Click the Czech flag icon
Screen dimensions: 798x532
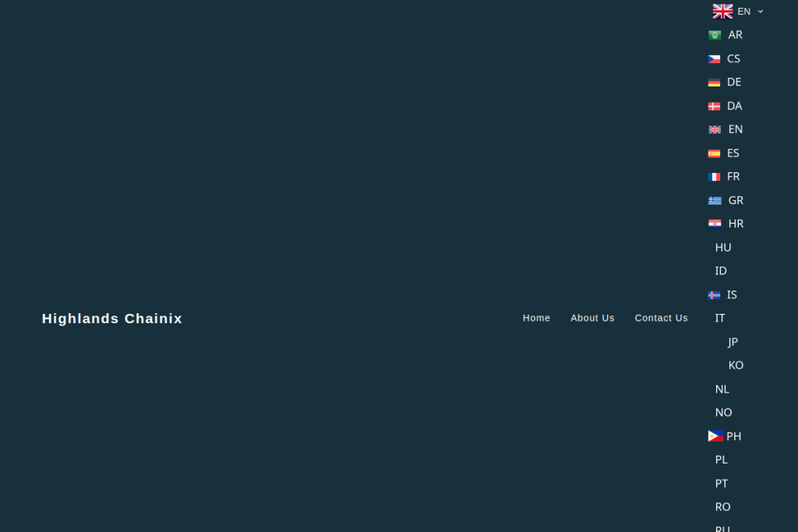714,59
